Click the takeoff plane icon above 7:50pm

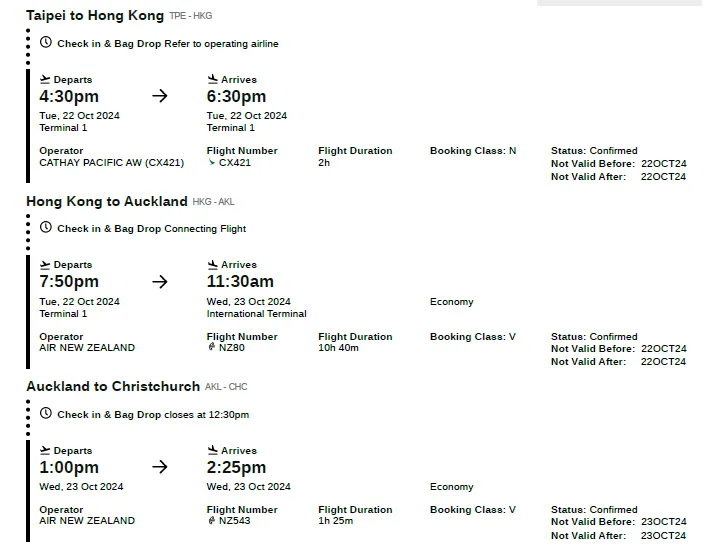coord(45,265)
